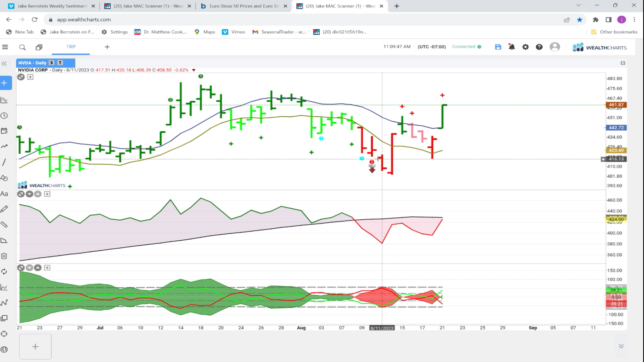The width and height of the screenshot is (644, 362).
Task: Open the SeasonalTrader bookmark
Action: point(279,32)
